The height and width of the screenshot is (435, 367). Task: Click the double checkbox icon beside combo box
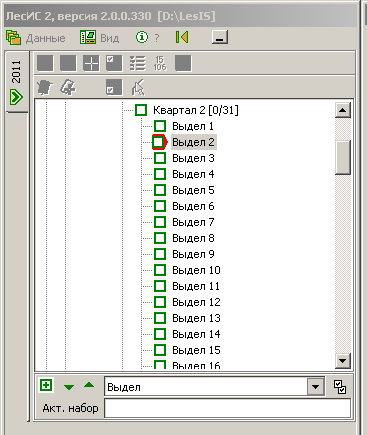tap(340, 387)
